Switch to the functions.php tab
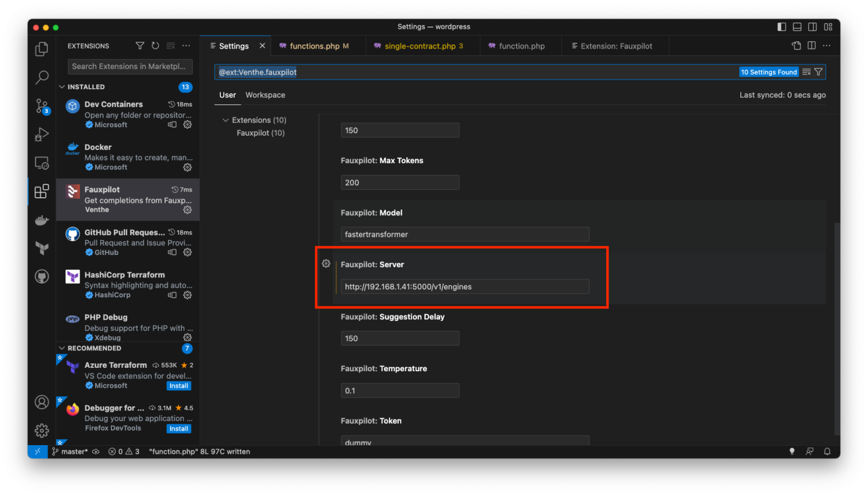Image resolution: width=868 pixels, height=495 pixels. point(316,46)
